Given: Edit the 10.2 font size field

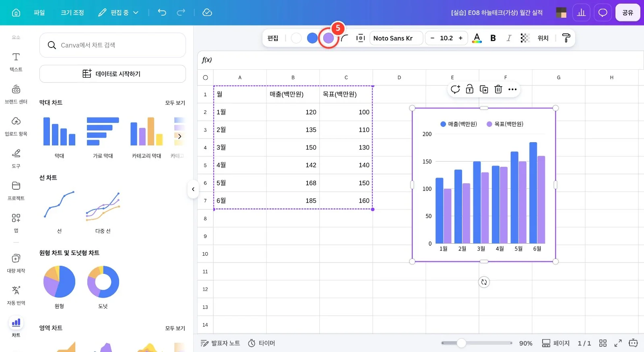Looking at the screenshot, I should pyautogui.click(x=446, y=38).
